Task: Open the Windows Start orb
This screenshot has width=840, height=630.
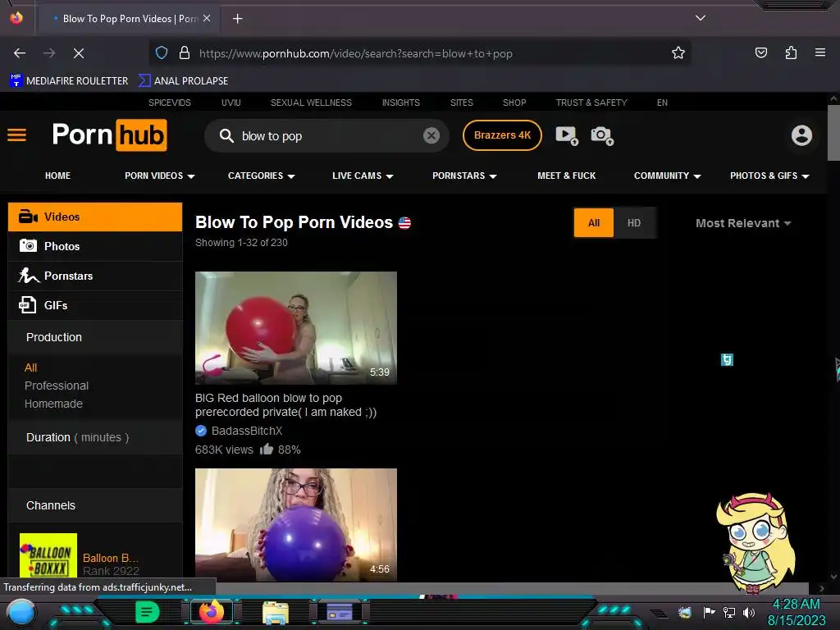Action: pos(21,612)
